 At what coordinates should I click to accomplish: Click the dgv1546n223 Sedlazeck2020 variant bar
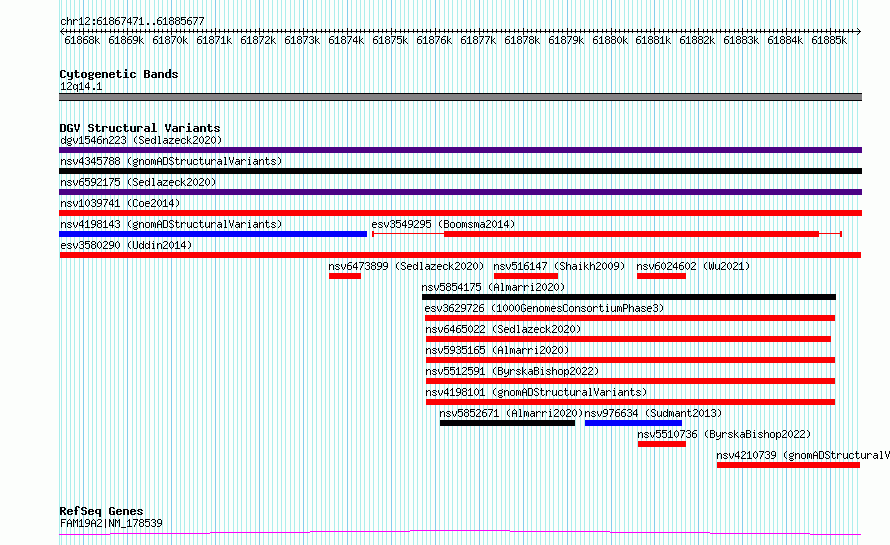point(460,150)
